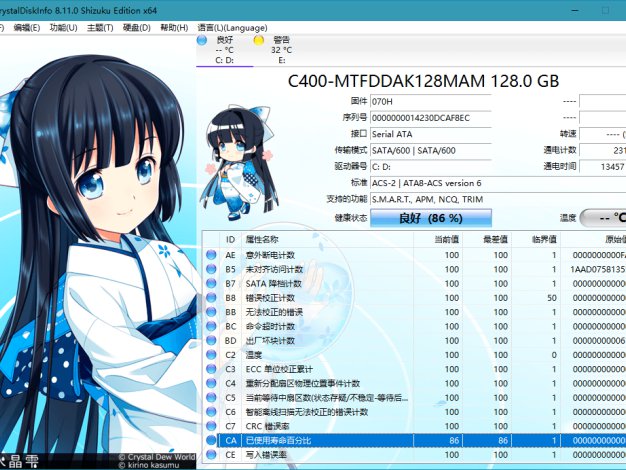Click the interface field Serial ATA
Image resolution: width=626 pixels, height=470 pixels.
pos(431,134)
